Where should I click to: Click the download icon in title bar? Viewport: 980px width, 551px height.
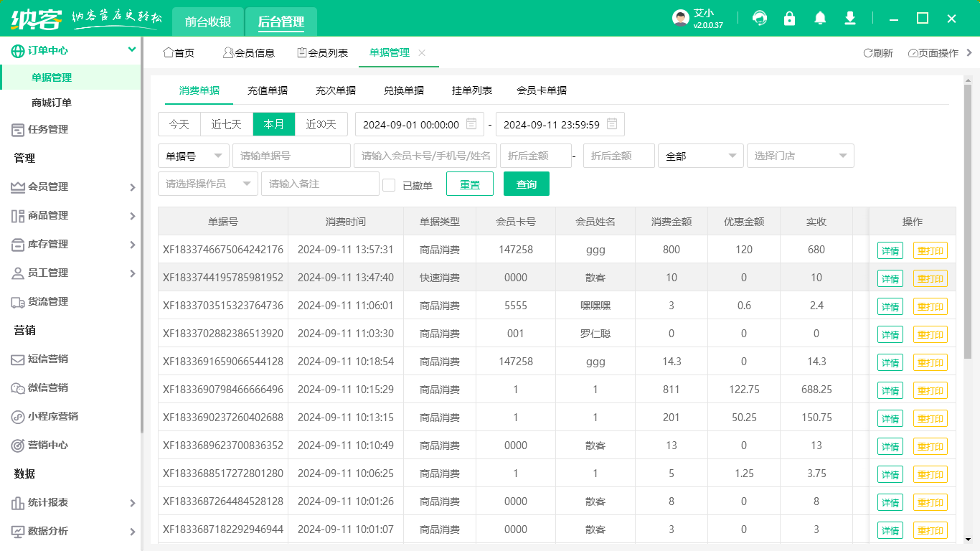850,19
